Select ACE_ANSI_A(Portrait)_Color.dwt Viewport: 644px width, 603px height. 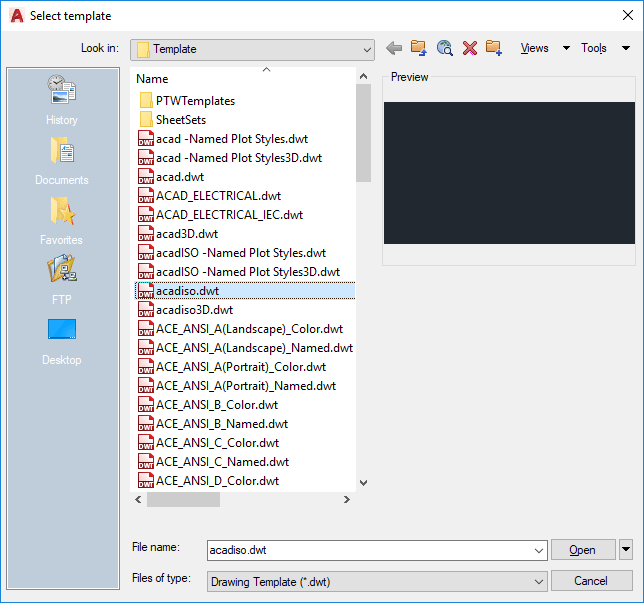click(241, 367)
